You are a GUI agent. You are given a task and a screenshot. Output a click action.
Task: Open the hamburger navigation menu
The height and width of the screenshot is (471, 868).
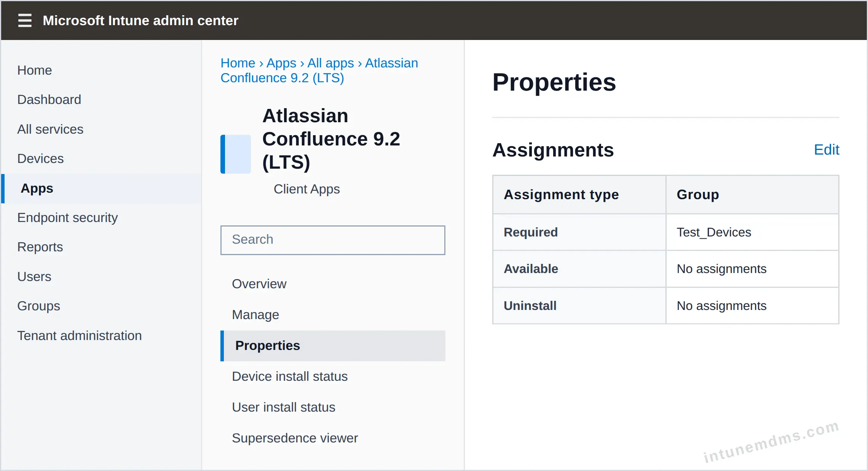coord(25,21)
